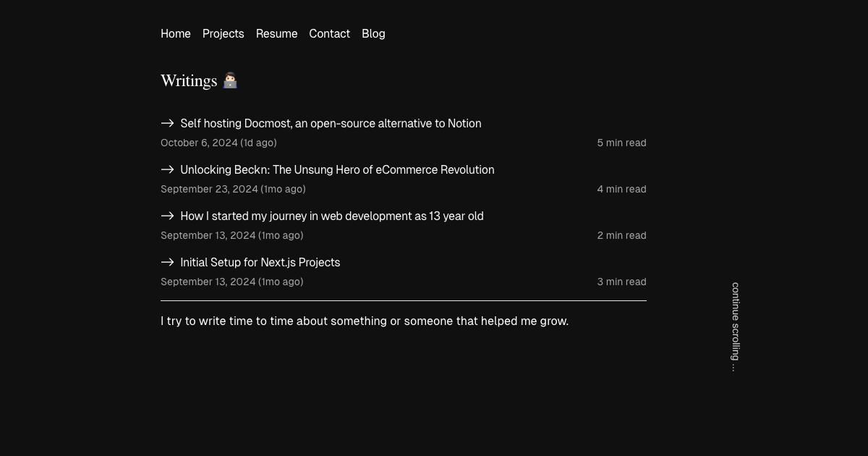
Task: Click the arrow beside Initial Setup for Next.js
Action: pos(167,262)
